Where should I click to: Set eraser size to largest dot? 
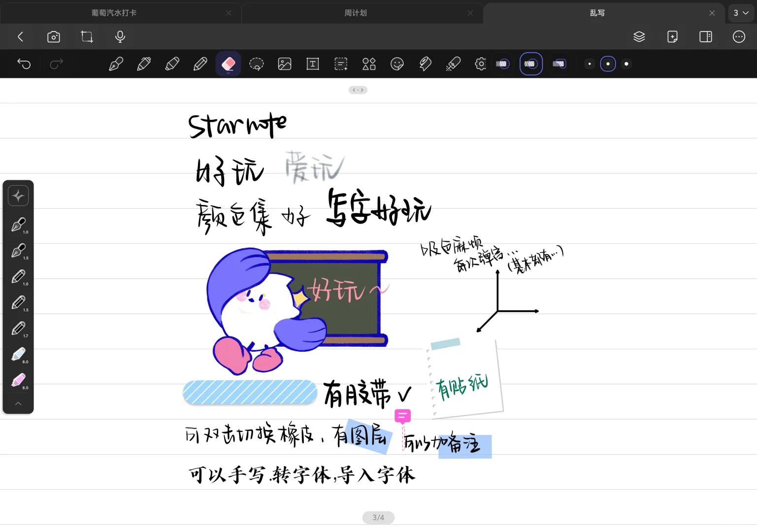point(626,64)
